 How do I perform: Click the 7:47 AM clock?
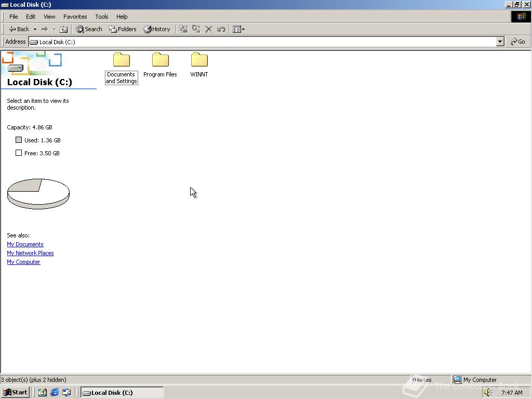pos(512,393)
